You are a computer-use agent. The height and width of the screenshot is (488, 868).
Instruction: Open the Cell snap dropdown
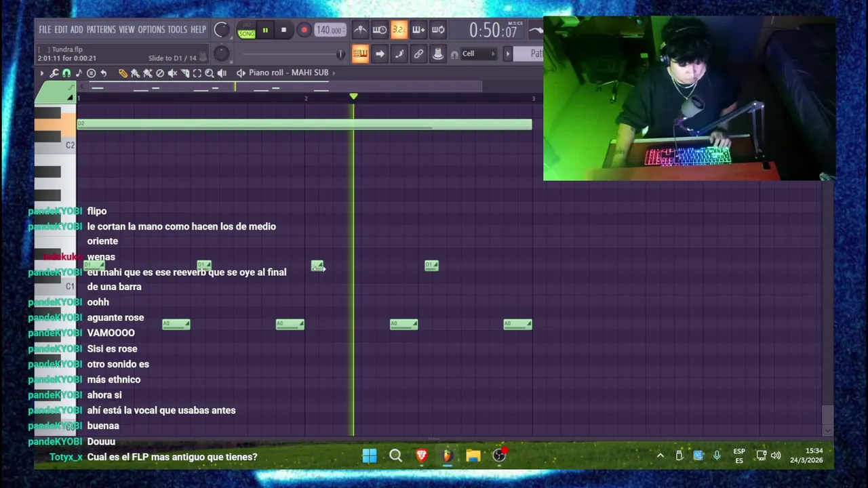(x=479, y=54)
